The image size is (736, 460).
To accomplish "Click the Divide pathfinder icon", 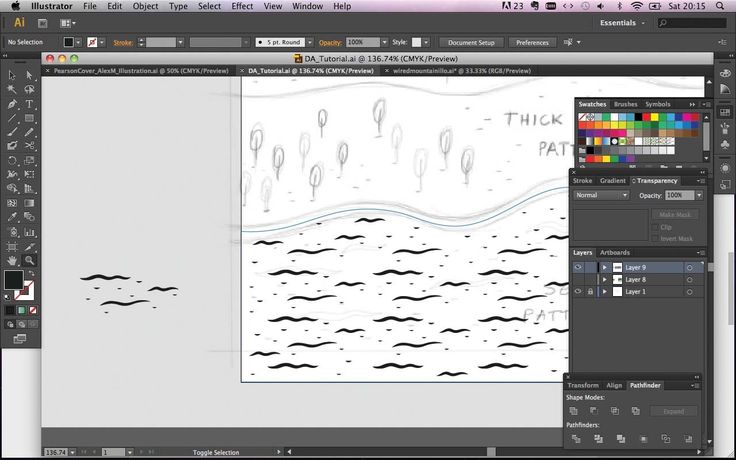I will [576, 439].
